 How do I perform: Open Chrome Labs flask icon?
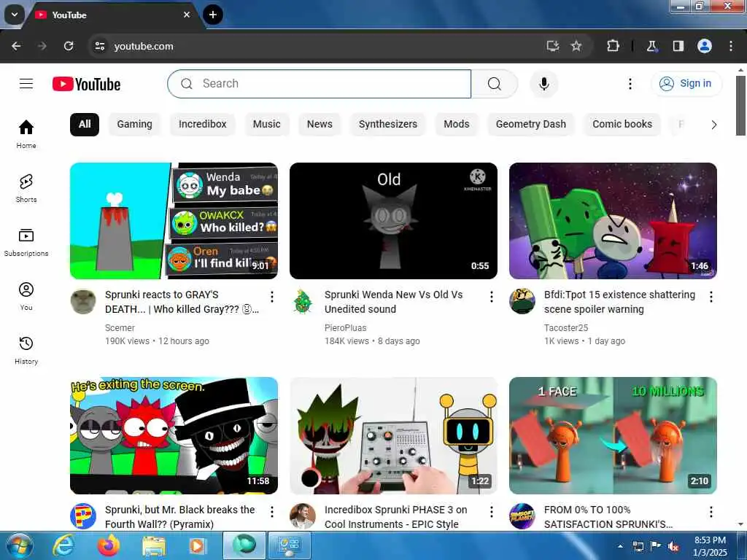[651, 46]
